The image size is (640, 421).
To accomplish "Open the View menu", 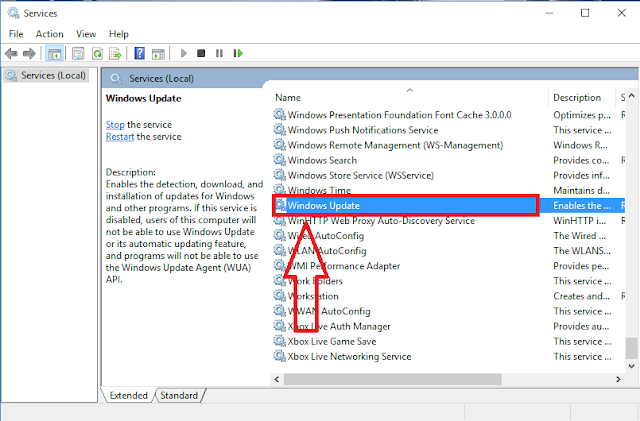I will [x=86, y=34].
